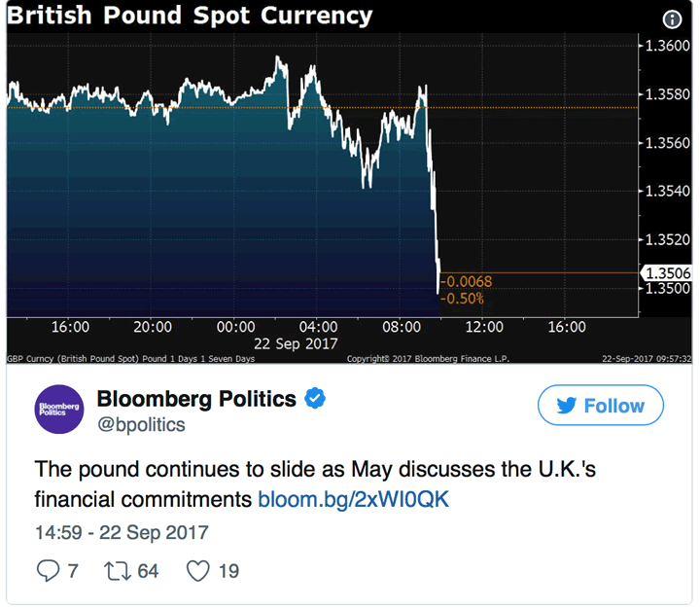This screenshot has height=608, width=700.
Task: Click the 22 Sep 2017 axis date label
Action: (295, 343)
